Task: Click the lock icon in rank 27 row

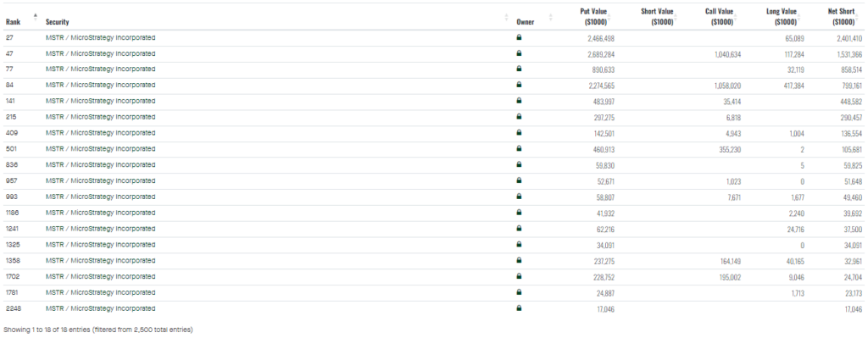Action: pyautogui.click(x=519, y=37)
